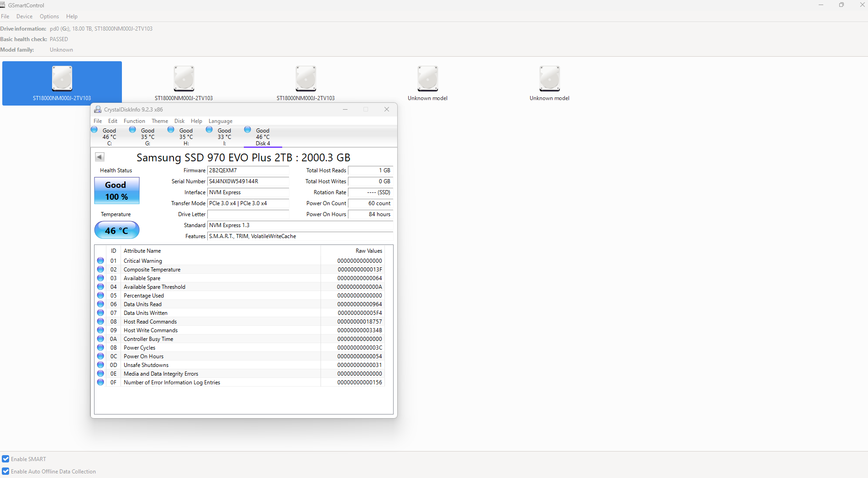Click the Host Read Commands status indicator
This screenshot has width=868, height=478.
pyautogui.click(x=100, y=321)
